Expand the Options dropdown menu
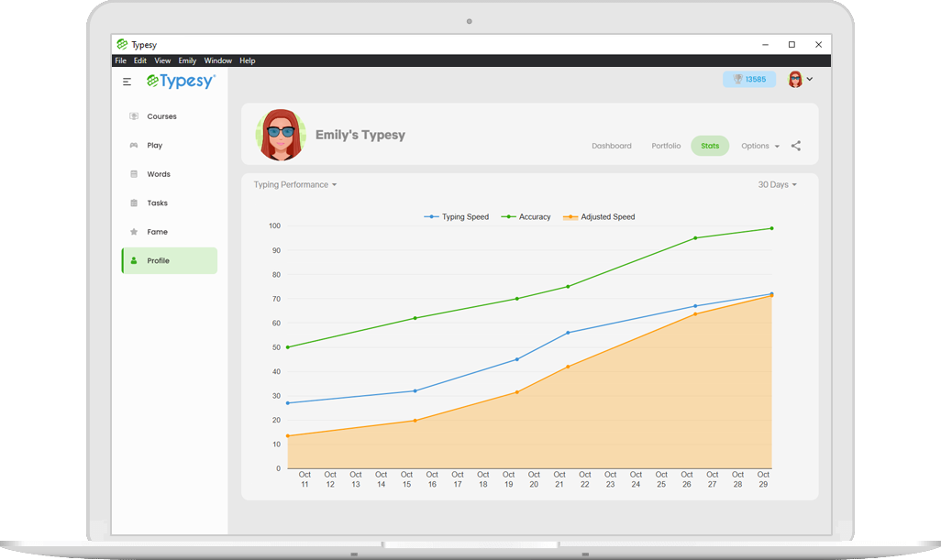Screen dimensions: 941x560 click(759, 146)
